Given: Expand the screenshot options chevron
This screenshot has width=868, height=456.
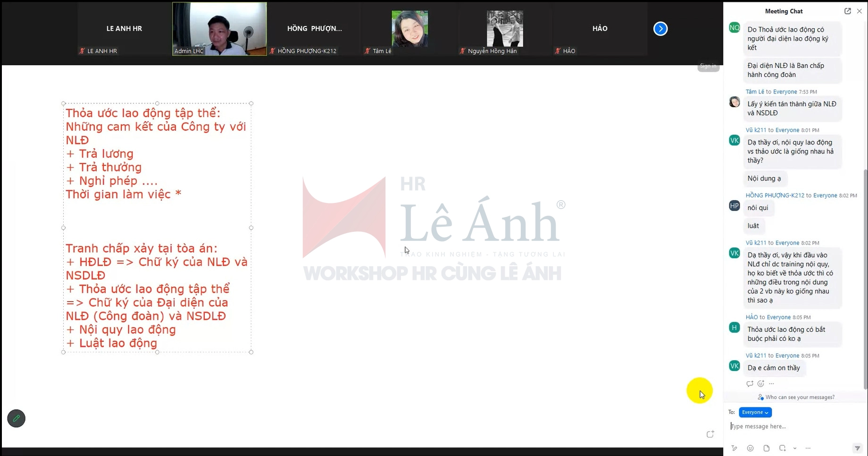Looking at the screenshot, I should [x=795, y=448].
